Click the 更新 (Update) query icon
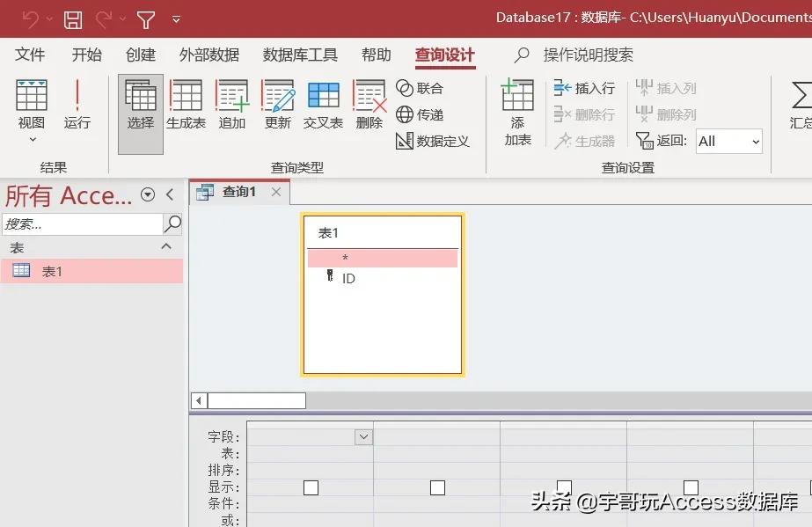Viewport: 812px width, 527px height. (277, 106)
